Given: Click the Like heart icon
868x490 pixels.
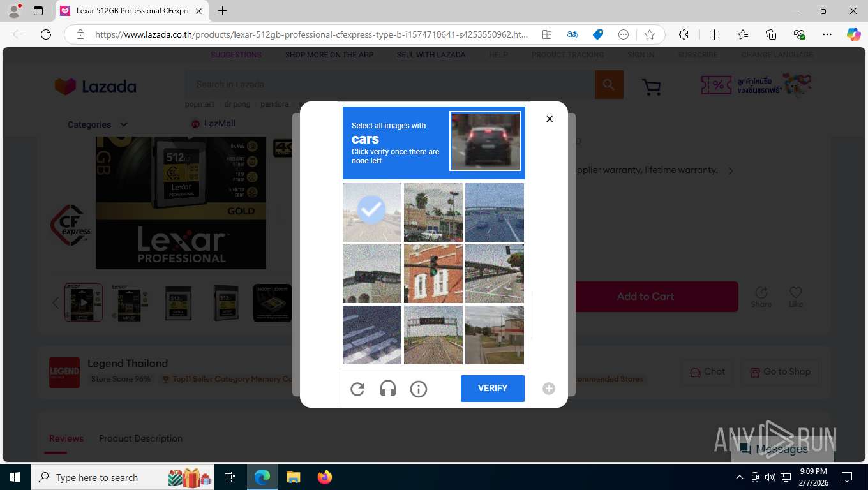Looking at the screenshot, I should (795, 292).
